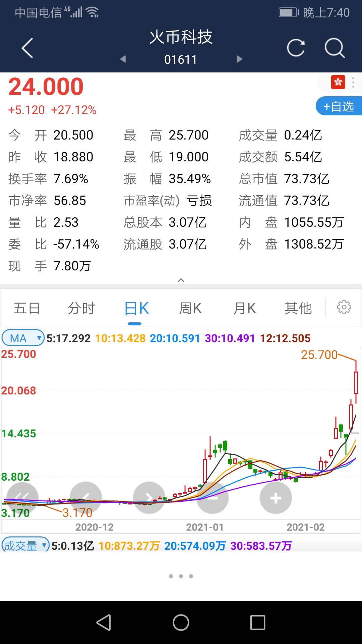Tap the 换手率 value 7.69%
362x644 pixels.
pos(71,179)
